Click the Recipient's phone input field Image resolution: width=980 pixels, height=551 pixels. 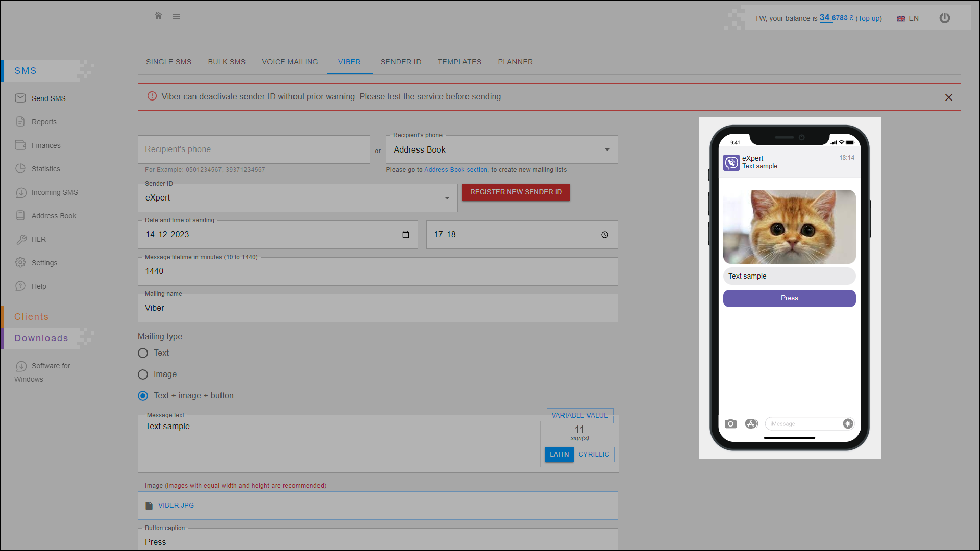click(x=254, y=149)
